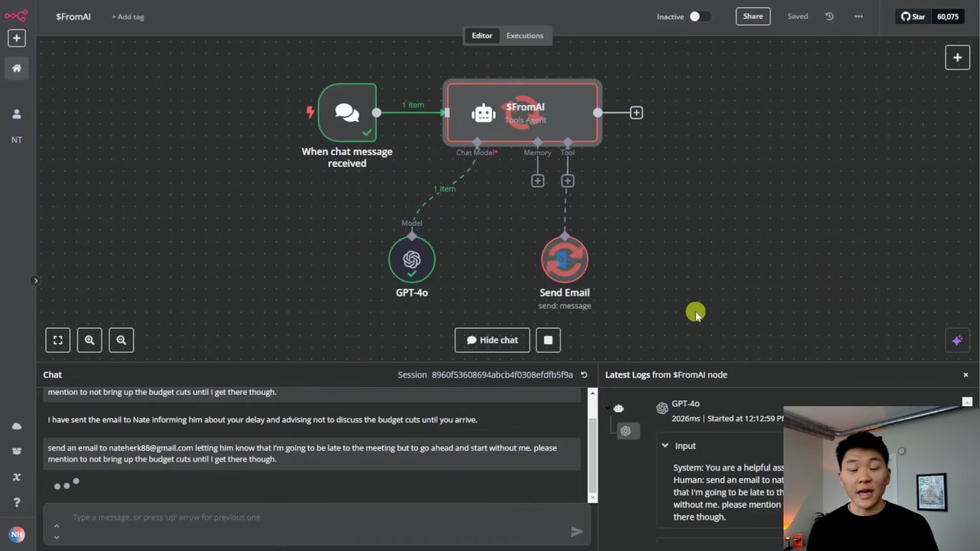Click the Add tag link

(128, 17)
